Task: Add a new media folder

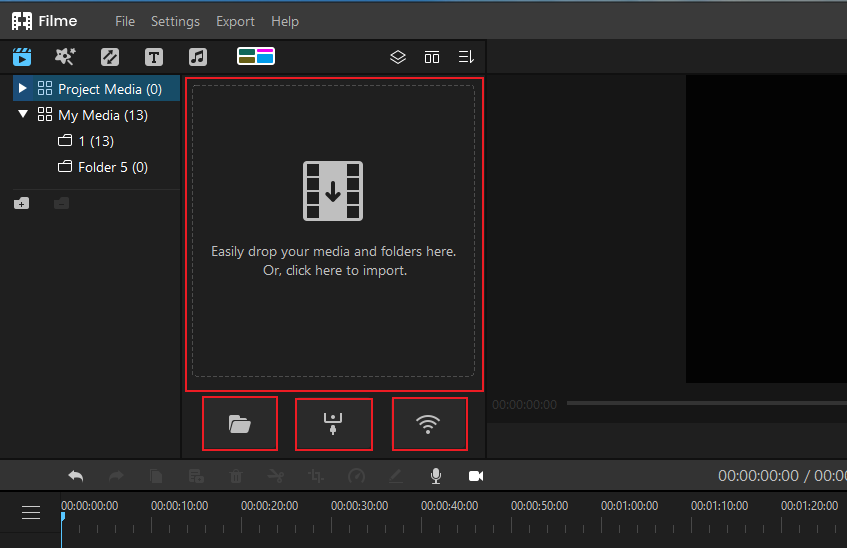Action: pos(22,203)
